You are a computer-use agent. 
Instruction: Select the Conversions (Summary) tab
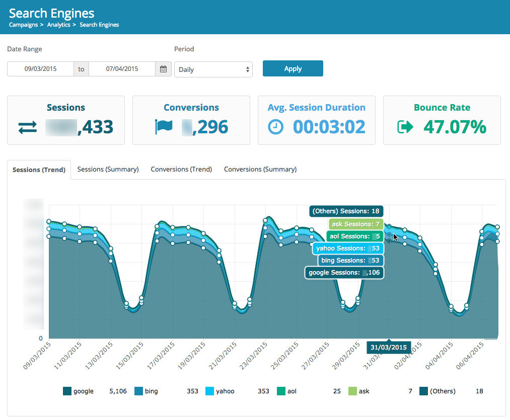pos(260,170)
